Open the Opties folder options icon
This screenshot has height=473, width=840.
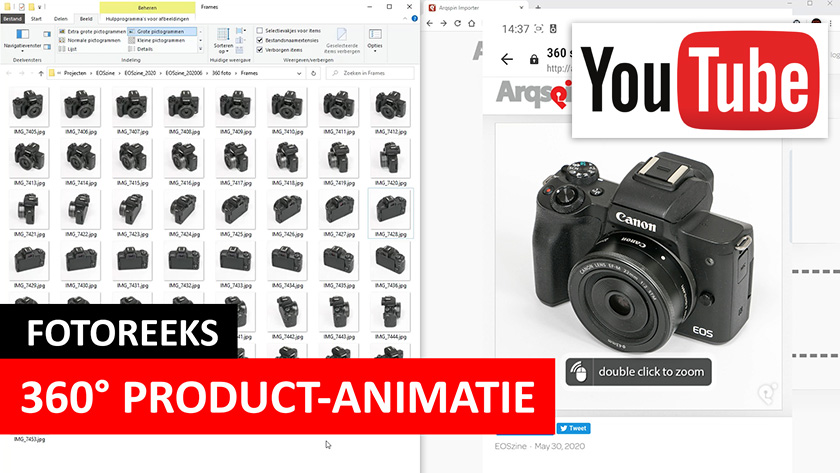[x=375, y=34]
